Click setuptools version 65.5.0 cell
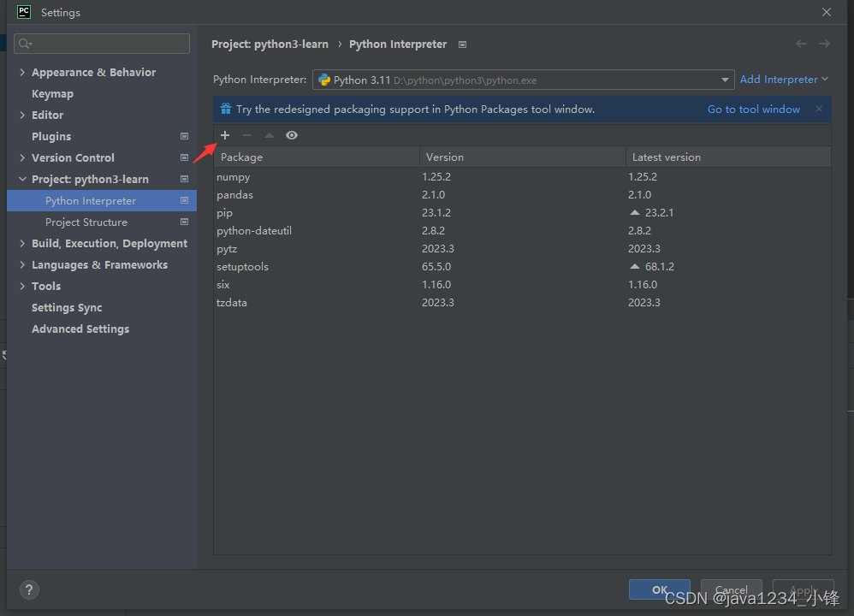This screenshot has height=616, width=854. click(436, 266)
